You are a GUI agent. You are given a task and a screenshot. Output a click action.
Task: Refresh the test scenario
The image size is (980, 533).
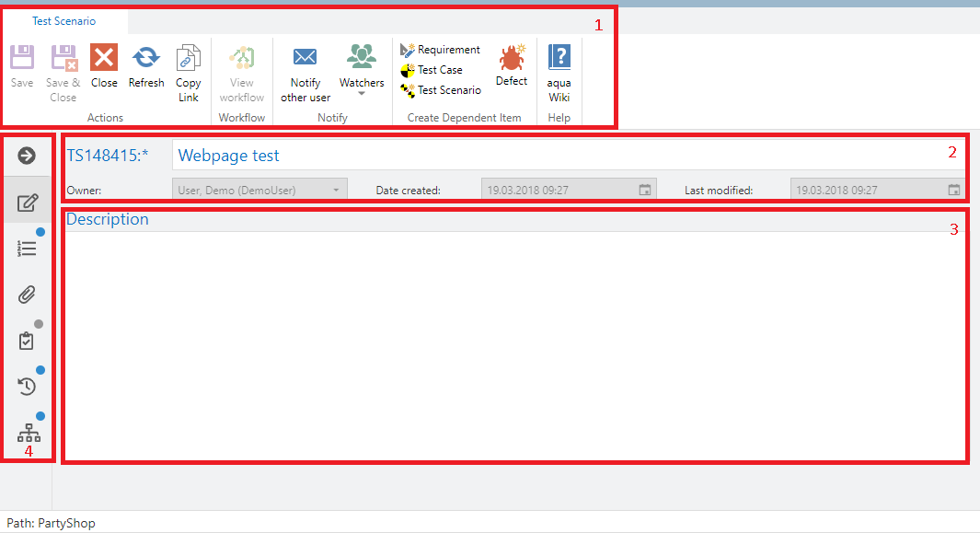(145, 59)
